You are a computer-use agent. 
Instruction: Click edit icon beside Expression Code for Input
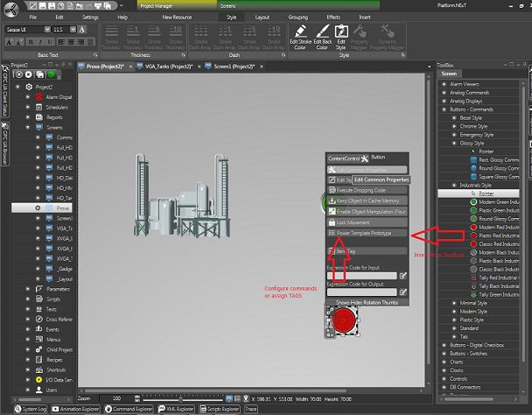pos(402,276)
